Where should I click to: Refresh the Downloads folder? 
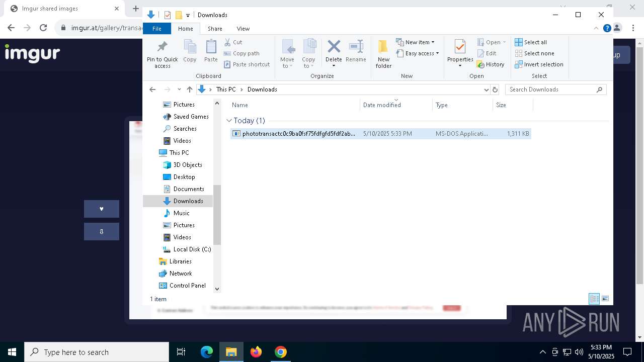click(495, 89)
